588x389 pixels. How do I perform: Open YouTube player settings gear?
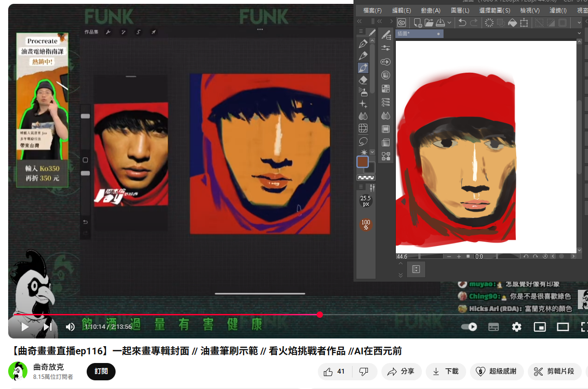tap(517, 327)
